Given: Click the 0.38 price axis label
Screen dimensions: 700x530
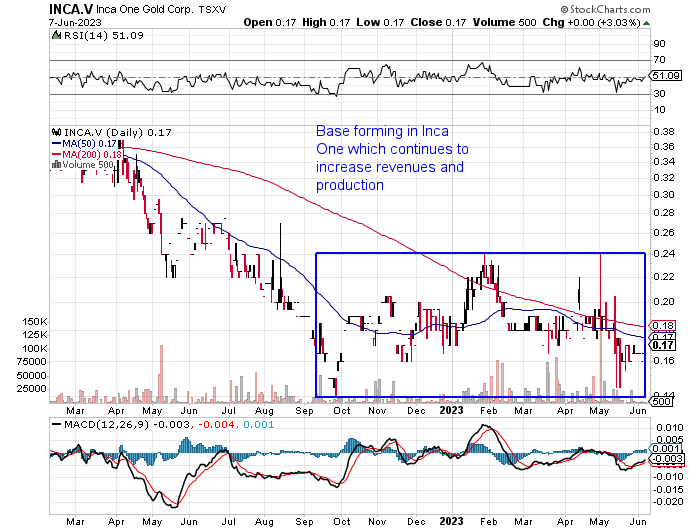Looking at the screenshot, I should pos(663,131).
